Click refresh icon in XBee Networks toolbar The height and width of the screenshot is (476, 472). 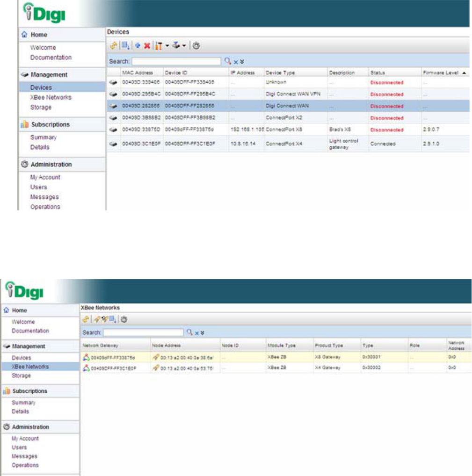click(86, 319)
